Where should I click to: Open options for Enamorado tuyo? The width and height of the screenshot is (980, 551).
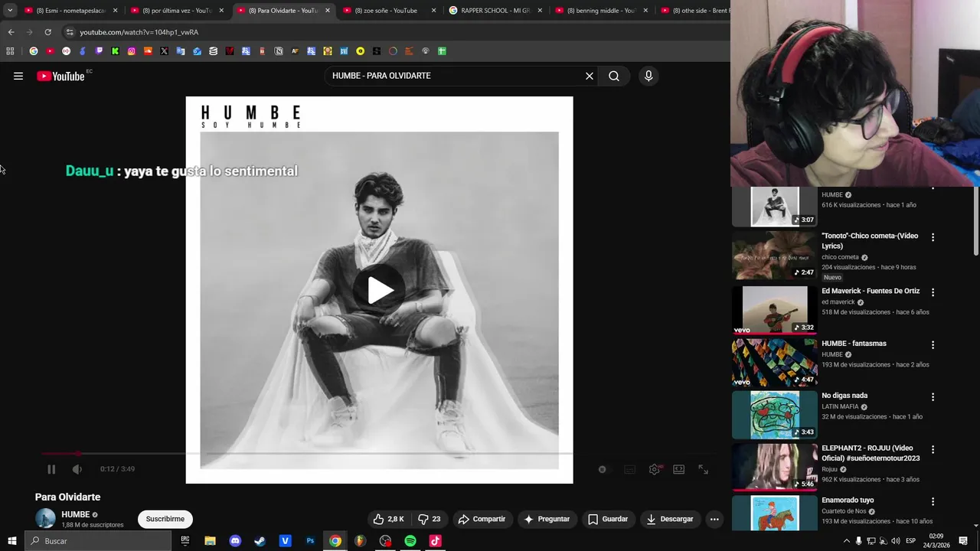coord(933,501)
